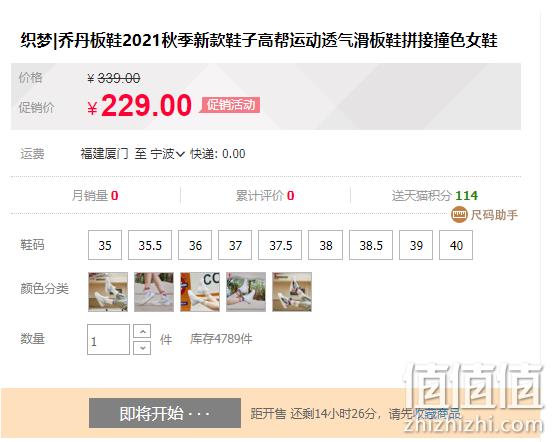
Task: Increase quantity with the up arrow
Action: coord(142,331)
